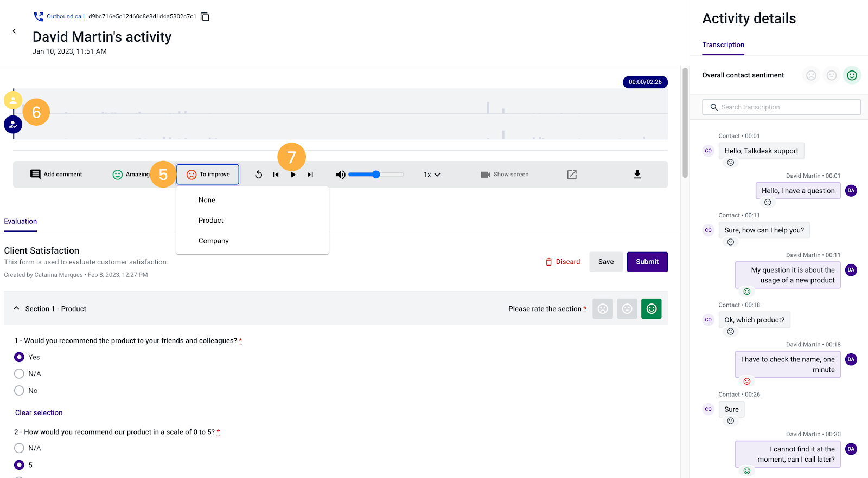Switch to the Transcription tab
This screenshot has width=868, height=478.
click(723, 45)
